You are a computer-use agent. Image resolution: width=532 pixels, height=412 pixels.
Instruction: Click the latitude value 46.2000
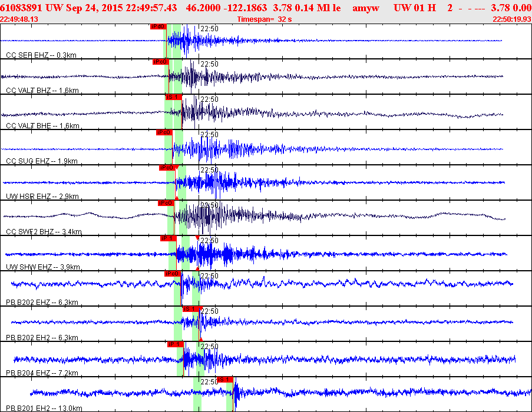[x=203, y=8]
